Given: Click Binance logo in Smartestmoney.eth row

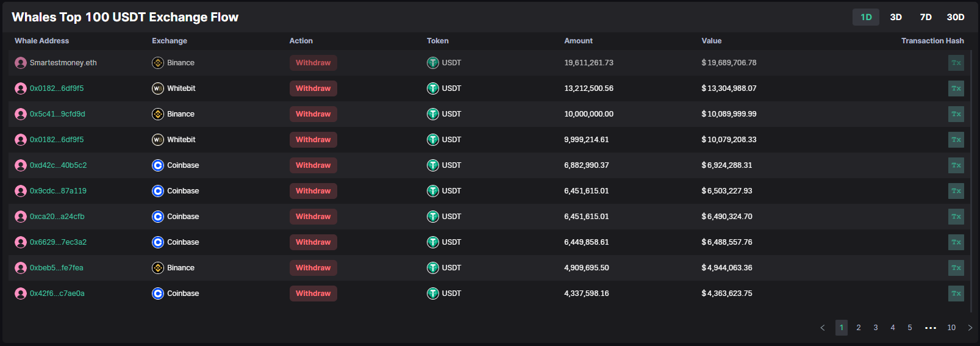Looking at the screenshot, I should coord(158,63).
